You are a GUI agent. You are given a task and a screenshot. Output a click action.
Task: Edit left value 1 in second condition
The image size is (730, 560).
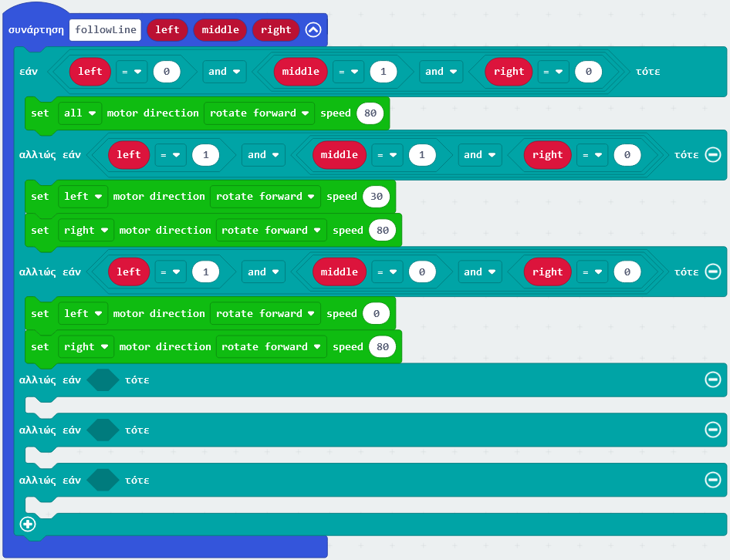[x=205, y=154]
